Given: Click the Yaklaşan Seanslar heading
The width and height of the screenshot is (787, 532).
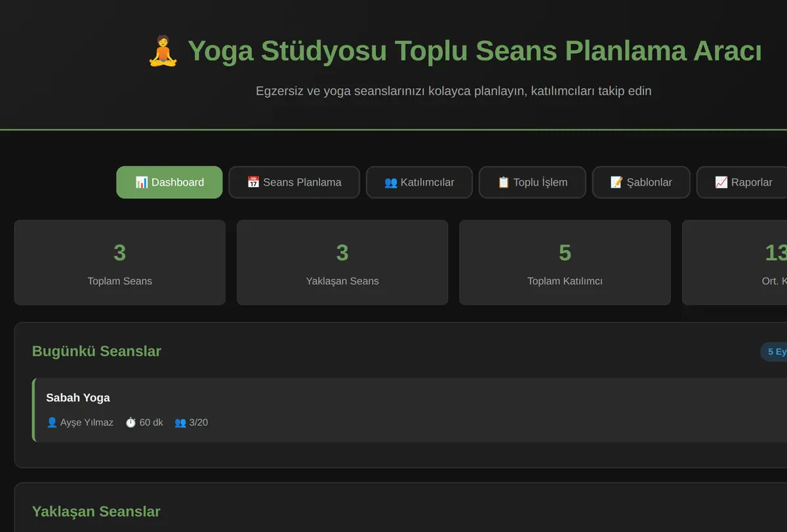Looking at the screenshot, I should pyautogui.click(x=96, y=511).
